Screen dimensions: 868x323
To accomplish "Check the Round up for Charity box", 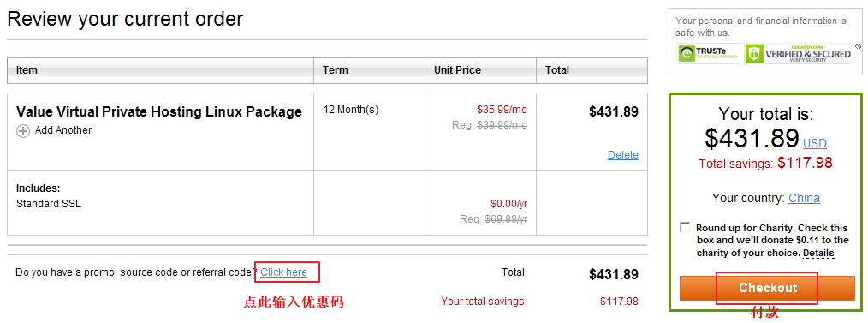I will point(686,227).
